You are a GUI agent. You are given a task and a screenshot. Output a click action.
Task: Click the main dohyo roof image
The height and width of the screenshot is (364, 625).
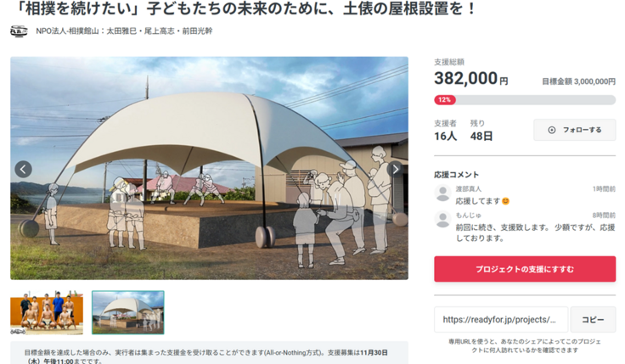[x=209, y=168]
